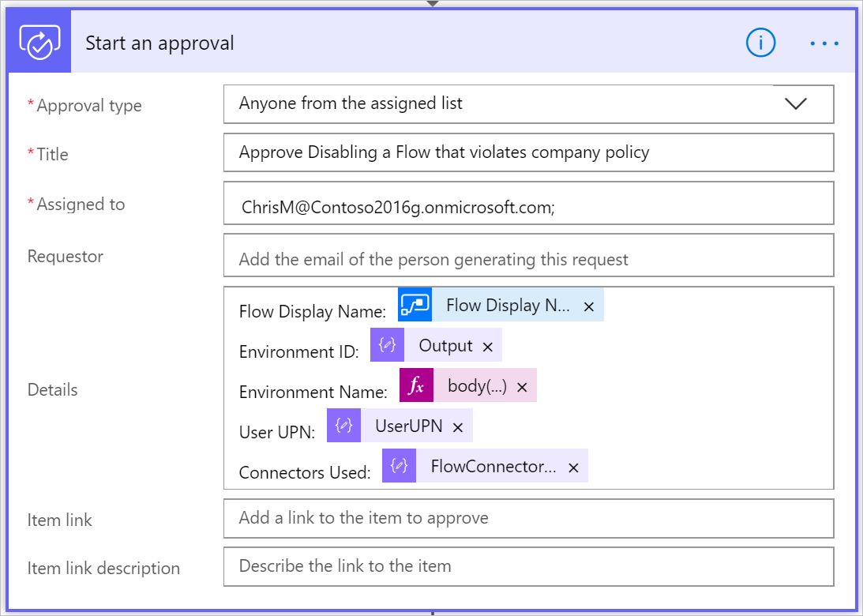
Task: Click the Item link description field
Action: point(528,566)
